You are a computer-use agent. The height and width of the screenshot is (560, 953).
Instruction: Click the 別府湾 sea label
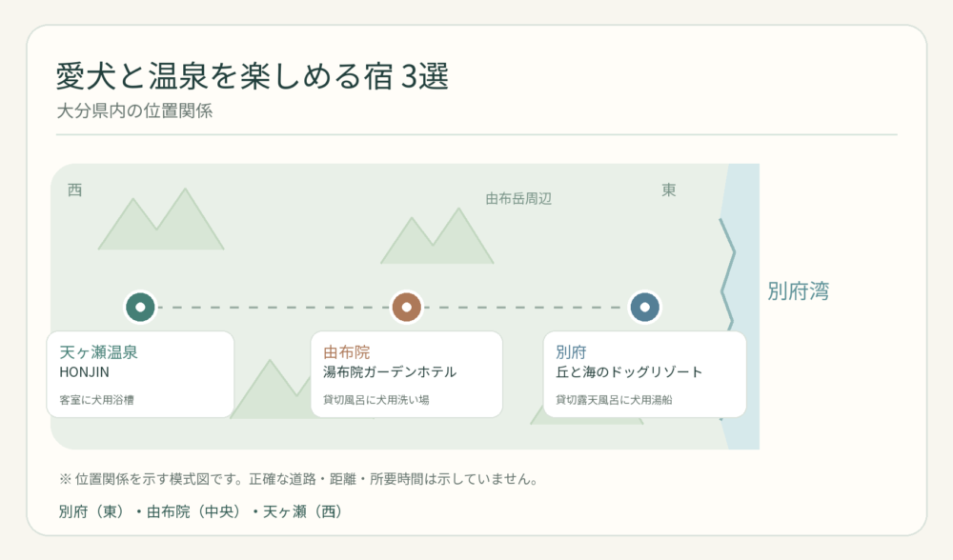tap(798, 290)
